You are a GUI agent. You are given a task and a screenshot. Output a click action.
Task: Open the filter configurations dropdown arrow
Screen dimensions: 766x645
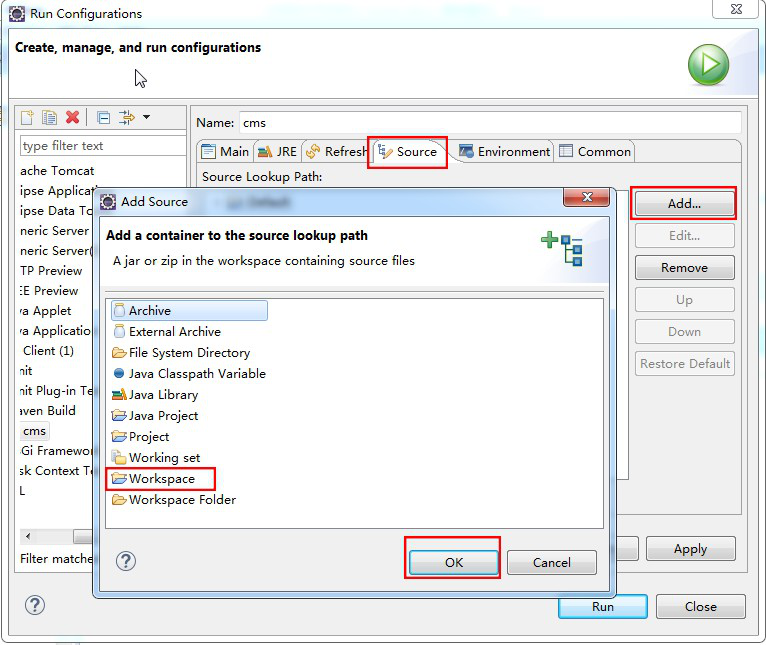coord(146,117)
